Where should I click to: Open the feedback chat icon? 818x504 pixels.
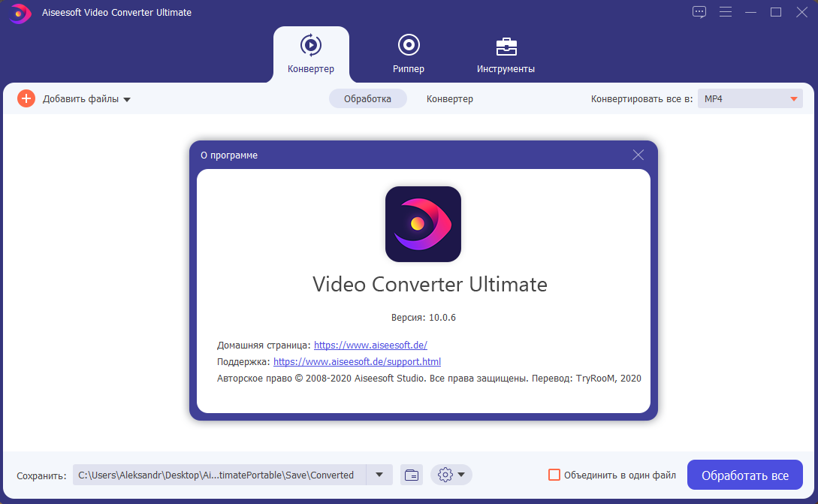pos(699,12)
